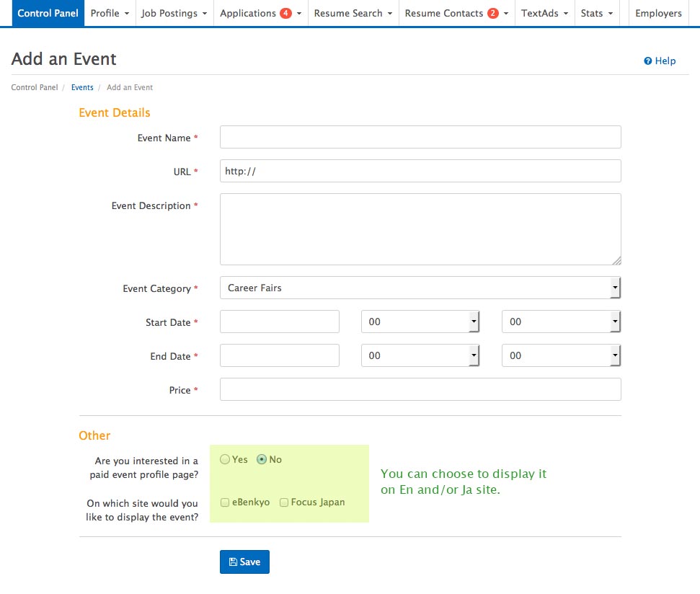Click the Resume Contacts badge showing 2
700x594 pixels.
pyautogui.click(x=493, y=14)
